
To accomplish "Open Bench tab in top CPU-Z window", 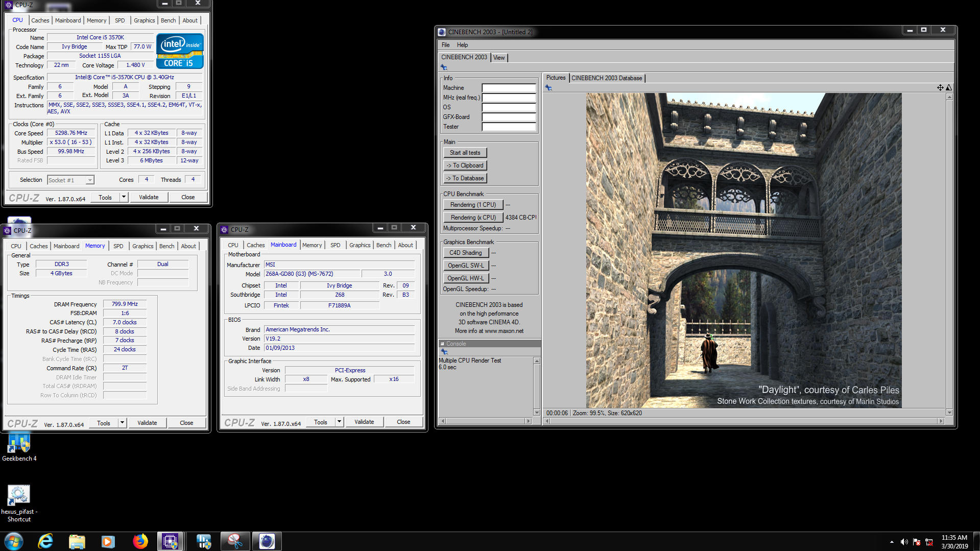I will pyautogui.click(x=168, y=20).
